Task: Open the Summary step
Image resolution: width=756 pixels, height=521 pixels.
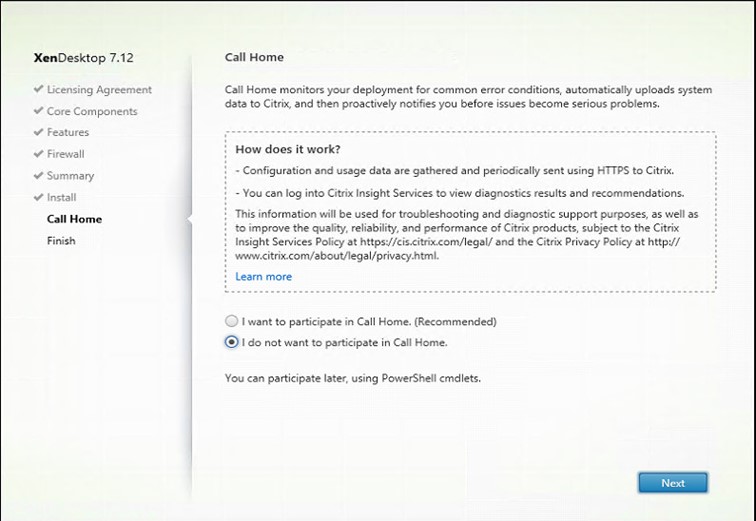Action: (70, 176)
